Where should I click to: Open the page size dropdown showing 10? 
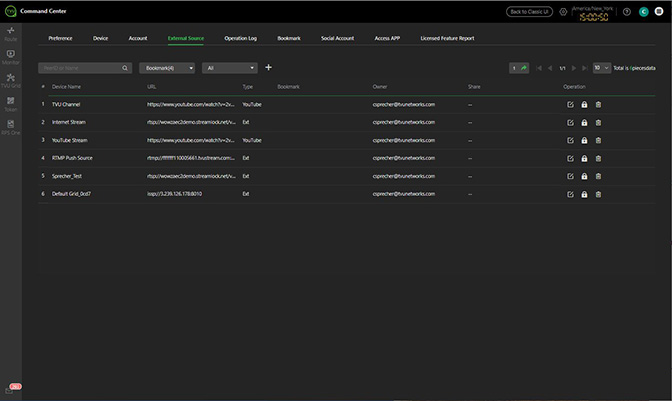click(602, 68)
